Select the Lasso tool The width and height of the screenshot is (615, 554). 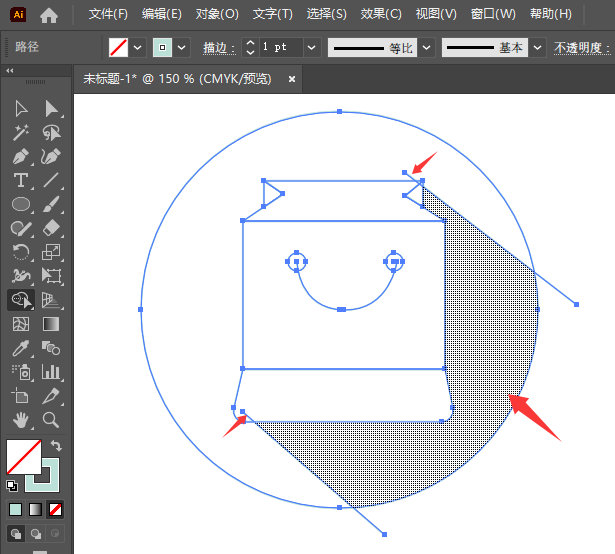[51, 133]
